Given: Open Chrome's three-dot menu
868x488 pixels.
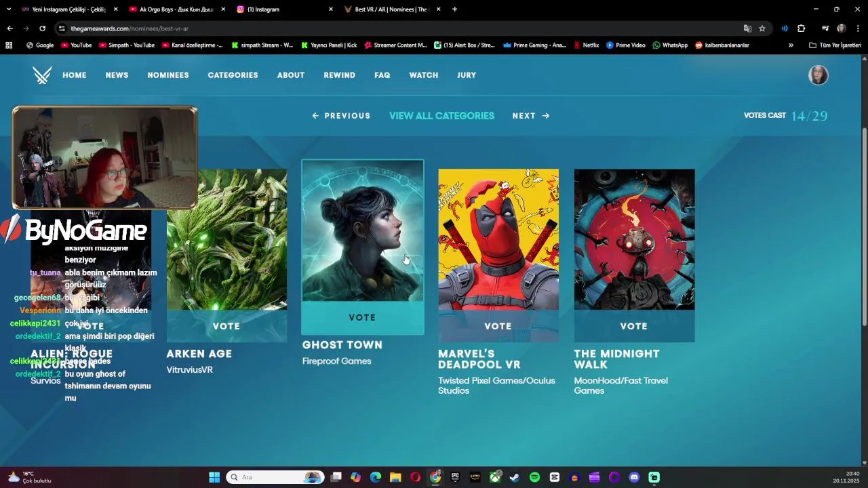Looking at the screenshot, I should [x=858, y=28].
